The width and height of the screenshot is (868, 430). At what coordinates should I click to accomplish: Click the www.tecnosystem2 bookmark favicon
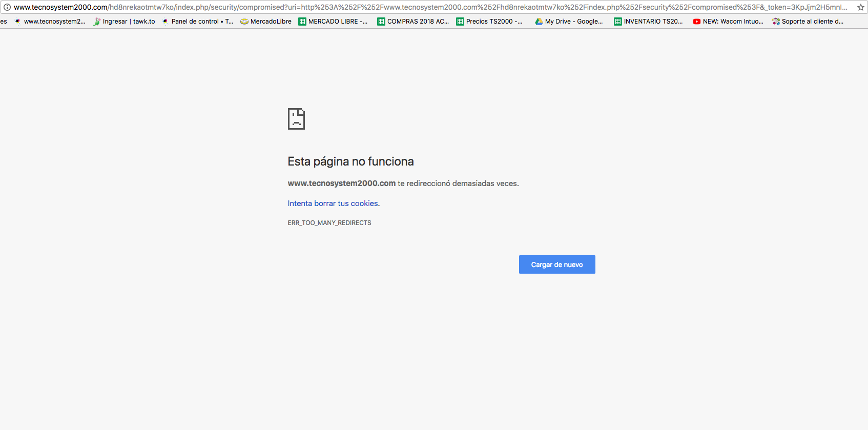[x=18, y=22]
